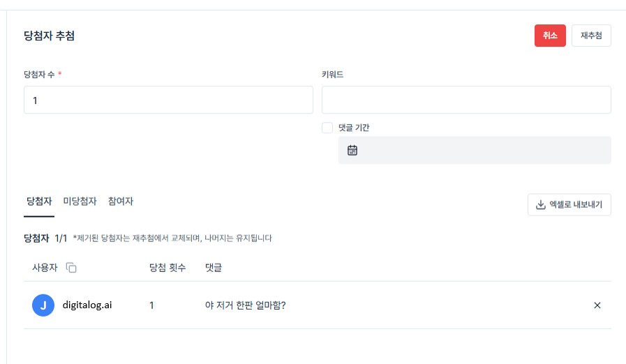The height and width of the screenshot is (364, 626).
Task: Click the comment text 야 저거 한판 얼마함?
Action: pos(245,305)
